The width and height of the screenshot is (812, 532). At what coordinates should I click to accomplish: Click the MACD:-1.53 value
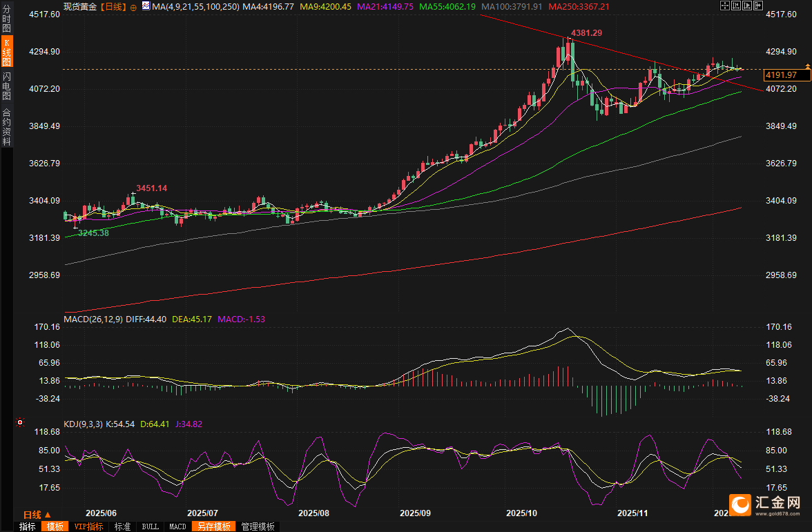tap(242, 319)
